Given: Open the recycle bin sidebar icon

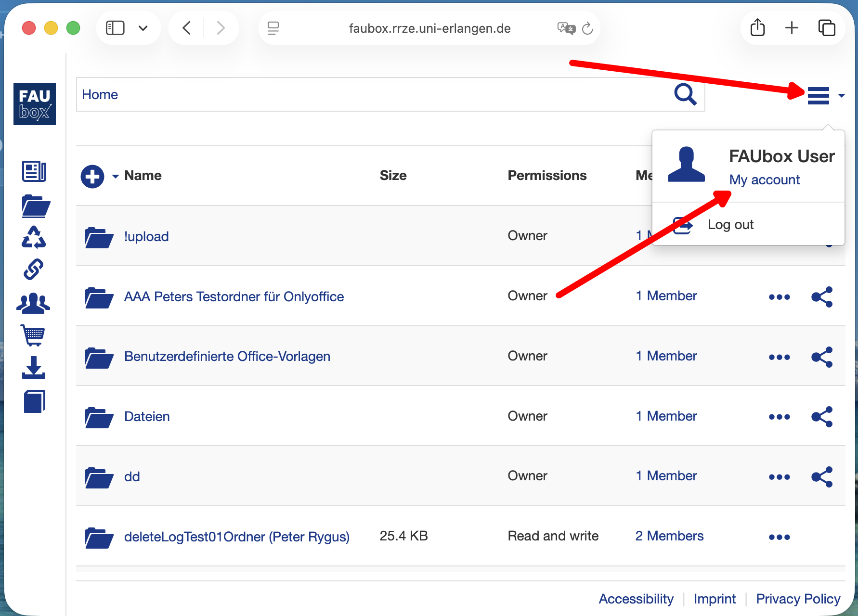Looking at the screenshot, I should click(x=34, y=237).
